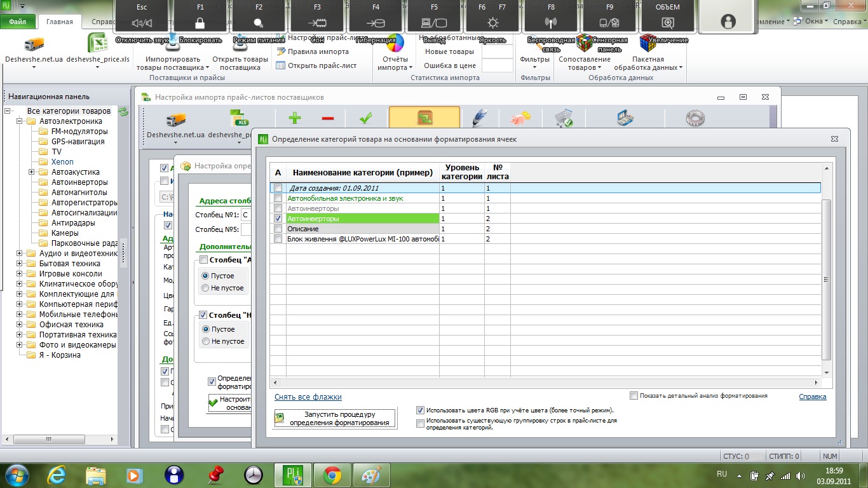This screenshot has width=868, height=488.
Task: Click the green checkmark icon in import settings toolbar
Action: 365,118
